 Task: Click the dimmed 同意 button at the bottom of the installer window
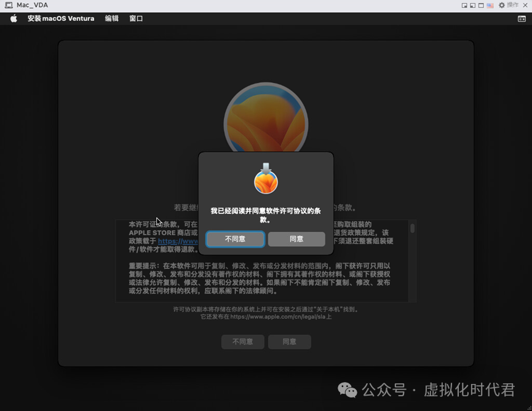click(x=290, y=342)
